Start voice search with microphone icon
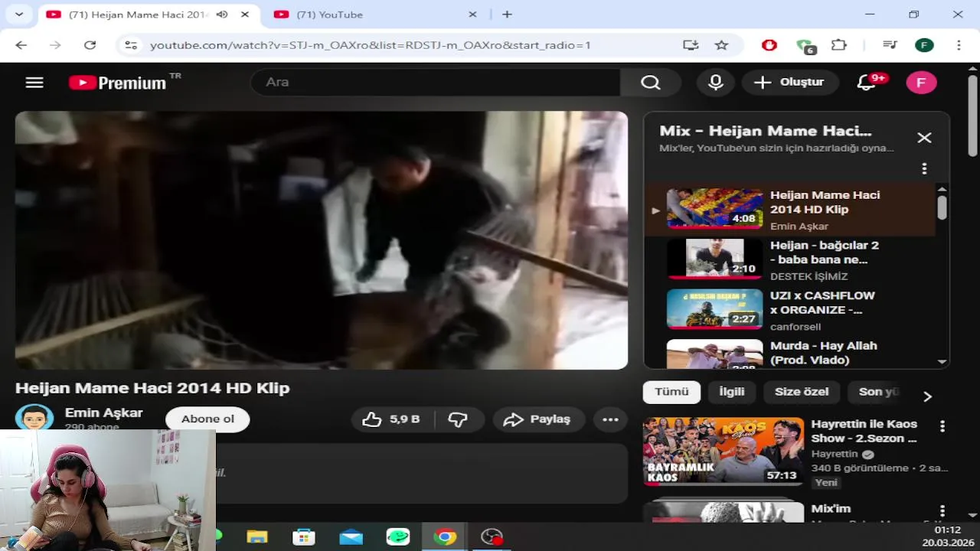This screenshot has height=551, width=980. (716, 83)
